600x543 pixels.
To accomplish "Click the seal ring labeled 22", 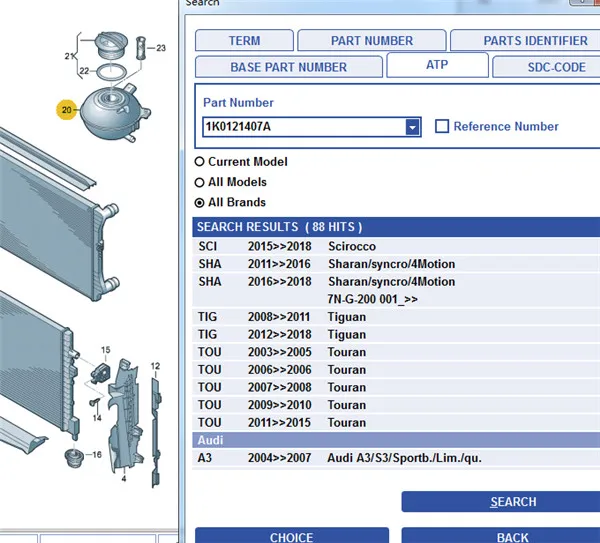I will pyautogui.click(x=111, y=73).
